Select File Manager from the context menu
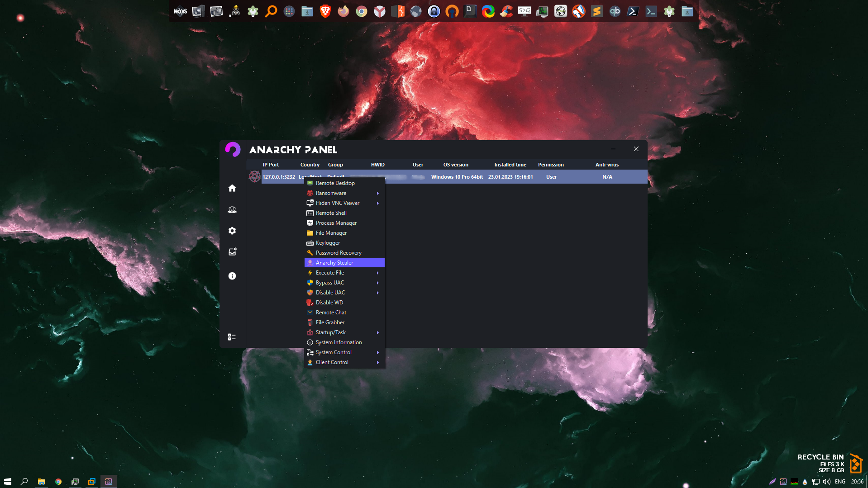 coord(331,233)
